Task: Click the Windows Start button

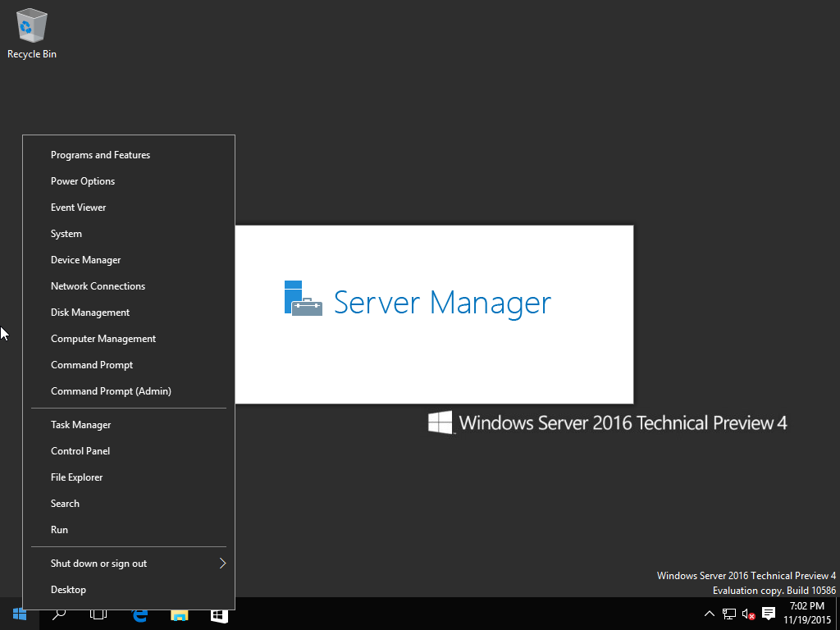Action: [20, 614]
